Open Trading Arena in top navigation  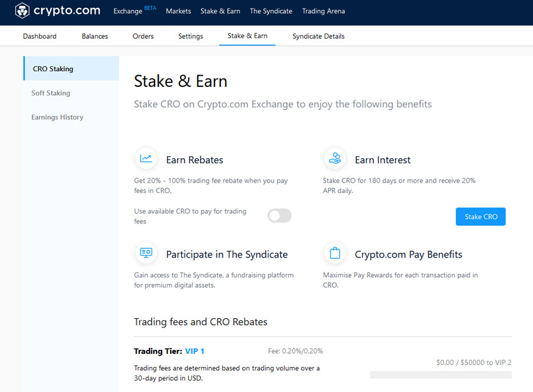tap(324, 11)
